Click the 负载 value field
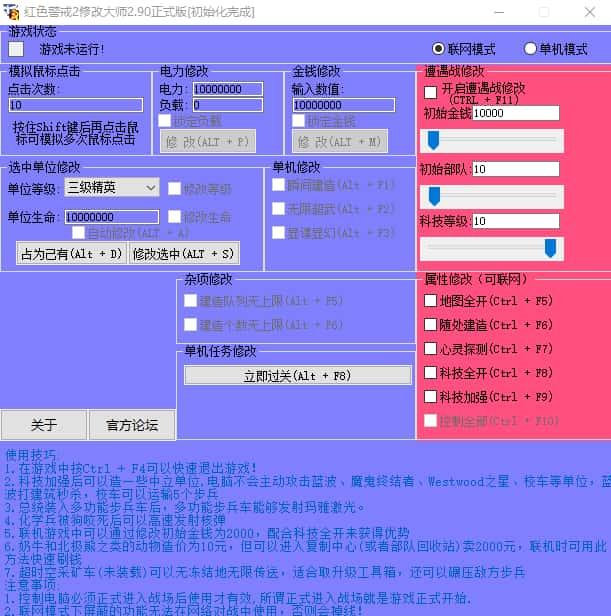 pos(228,105)
